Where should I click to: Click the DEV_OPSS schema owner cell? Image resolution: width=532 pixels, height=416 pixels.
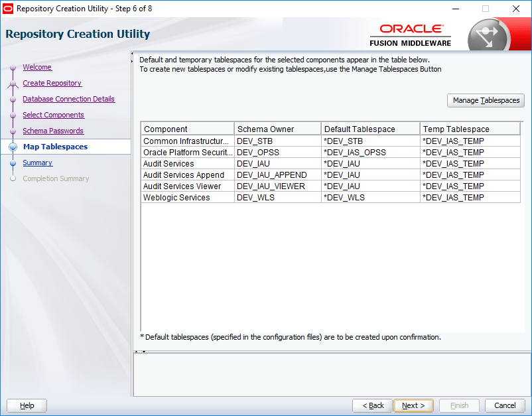277,152
